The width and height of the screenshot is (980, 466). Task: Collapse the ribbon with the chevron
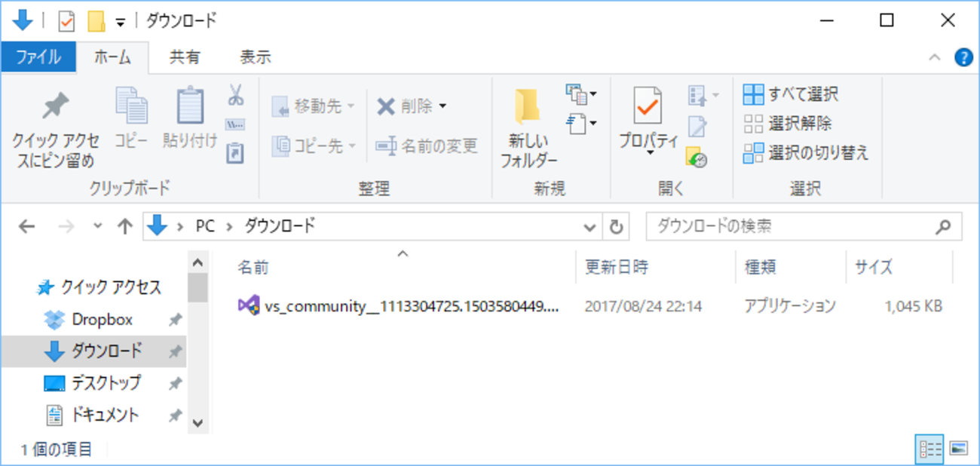(x=935, y=57)
